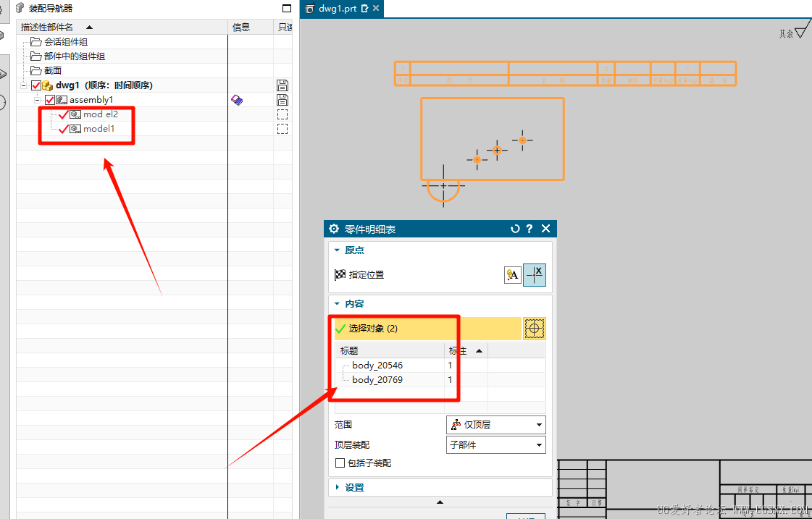Open the Top Level Assembly dropdown
The image size is (812, 519).
[496, 445]
